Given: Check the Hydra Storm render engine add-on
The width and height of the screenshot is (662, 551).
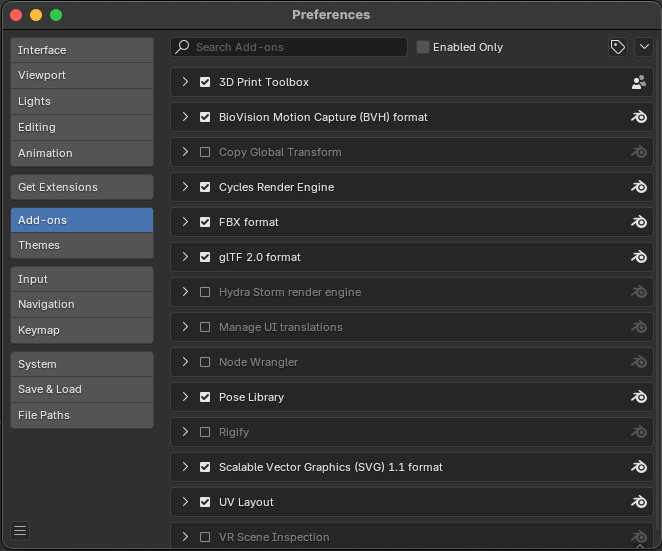Looking at the screenshot, I should pyautogui.click(x=205, y=292).
